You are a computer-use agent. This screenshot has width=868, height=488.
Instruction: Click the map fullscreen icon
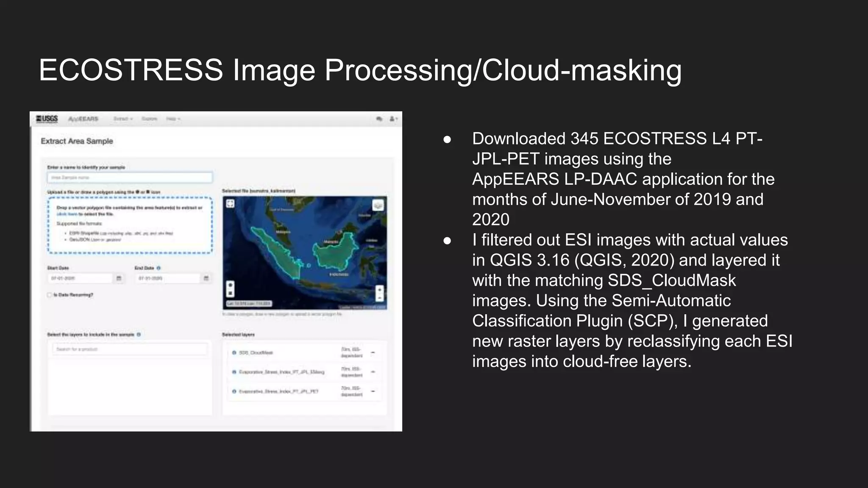click(x=230, y=204)
